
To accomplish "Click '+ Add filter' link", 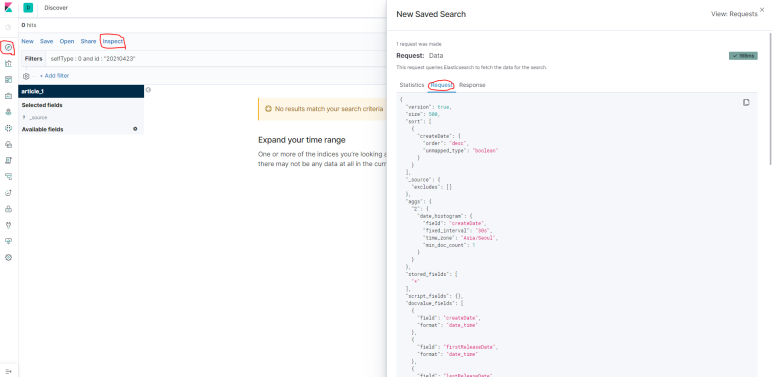I will 54,76.
